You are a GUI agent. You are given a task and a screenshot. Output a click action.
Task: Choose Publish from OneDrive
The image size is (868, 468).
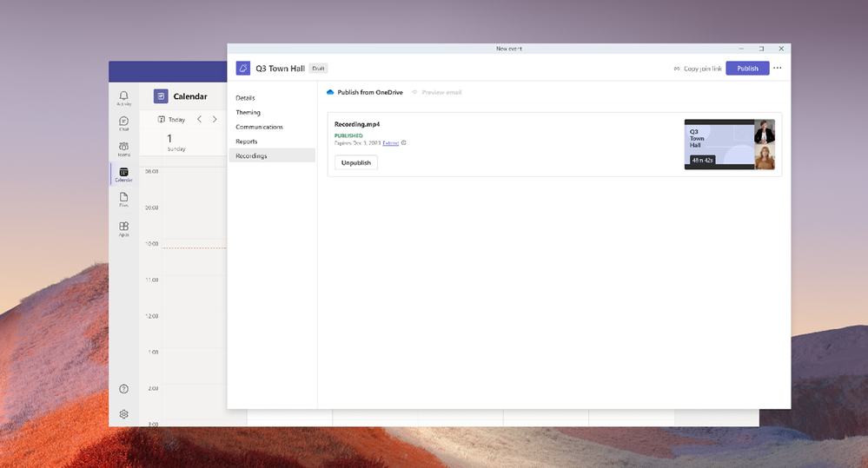[x=365, y=92]
